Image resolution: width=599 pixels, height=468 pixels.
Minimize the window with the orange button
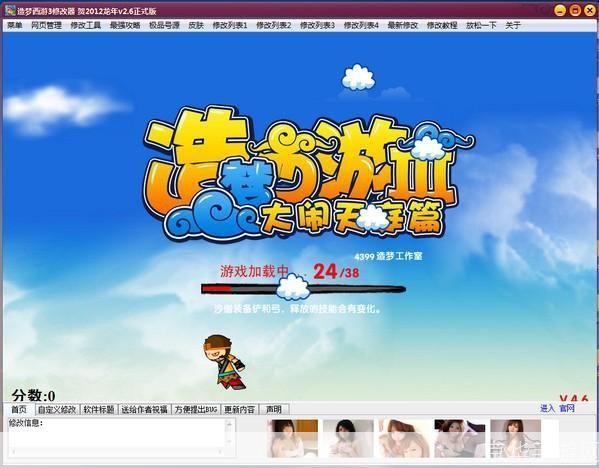560,10
